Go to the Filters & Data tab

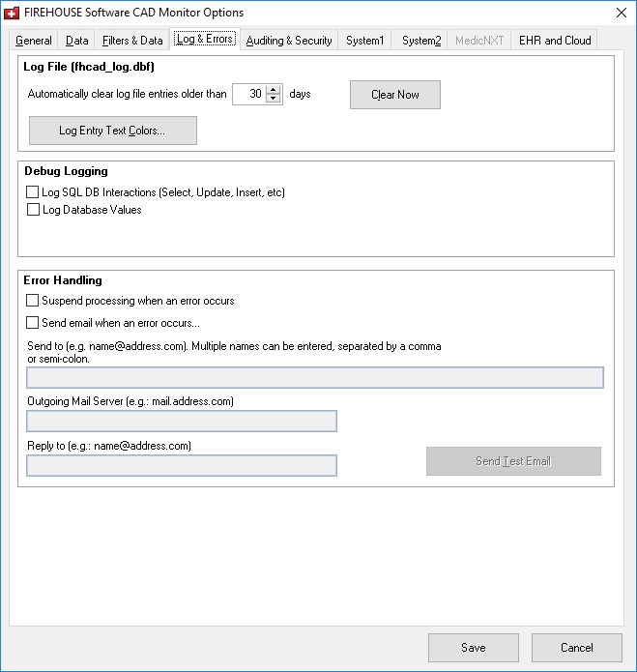coord(132,41)
